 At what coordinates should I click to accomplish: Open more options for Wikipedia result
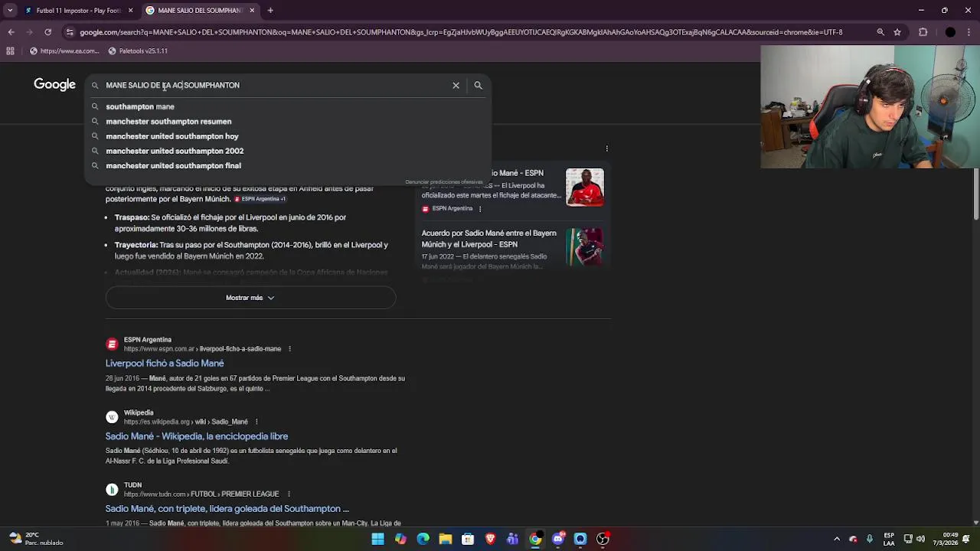click(x=256, y=422)
